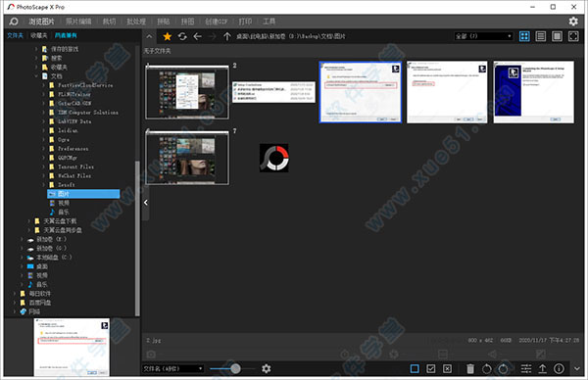Go up one folder with the up arrow
This screenshot has width=588, height=380.
click(x=227, y=36)
